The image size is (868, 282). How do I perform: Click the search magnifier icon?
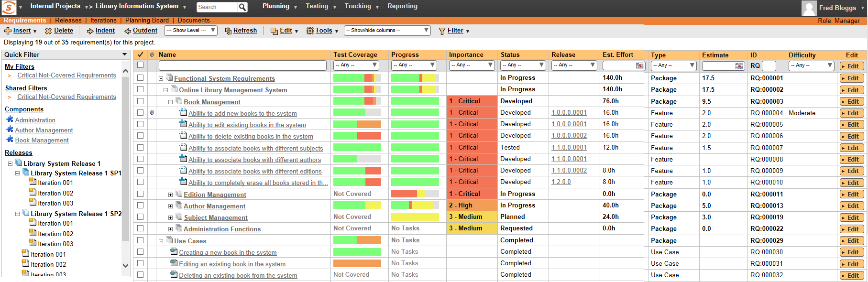(x=243, y=7)
